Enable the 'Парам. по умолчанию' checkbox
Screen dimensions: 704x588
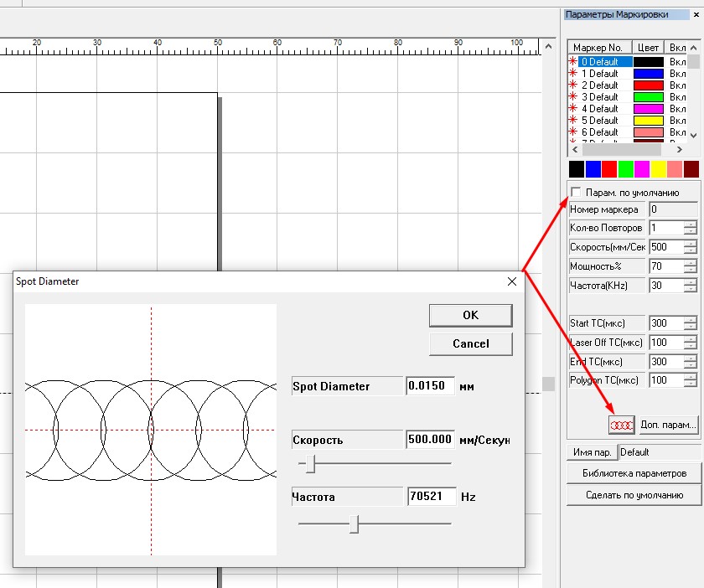pyautogui.click(x=575, y=193)
